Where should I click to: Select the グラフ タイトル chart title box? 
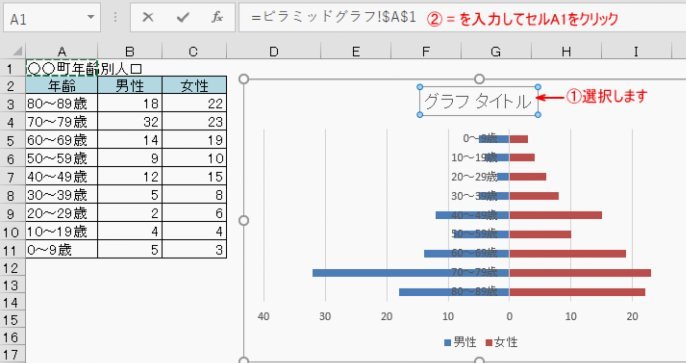coord(479,101)
